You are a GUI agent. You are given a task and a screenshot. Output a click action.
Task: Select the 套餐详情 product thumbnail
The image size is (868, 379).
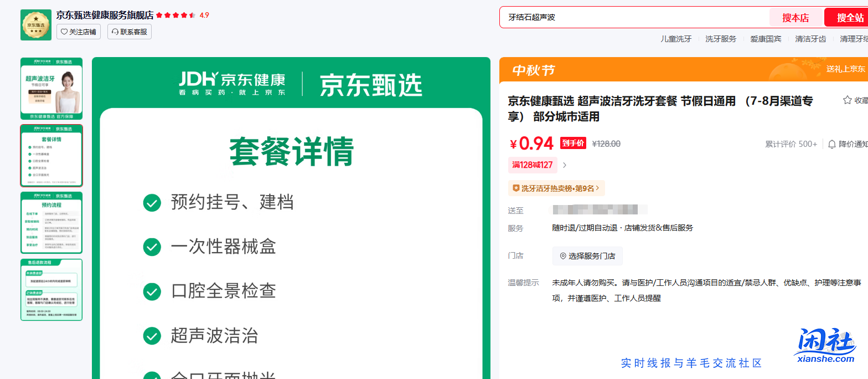[51, 156]
